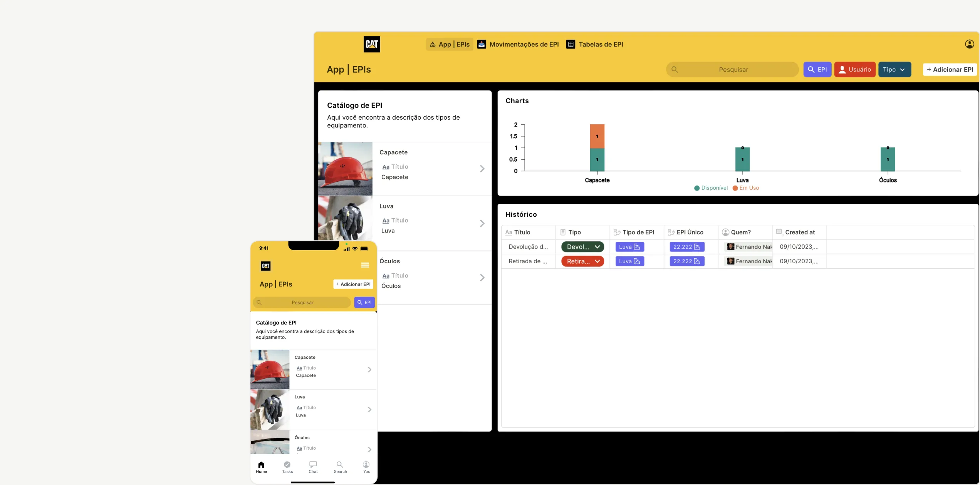Click the phone search field magnifier icon
The image size is (980, 485).
pyautogui.click(x=259, y=303)
